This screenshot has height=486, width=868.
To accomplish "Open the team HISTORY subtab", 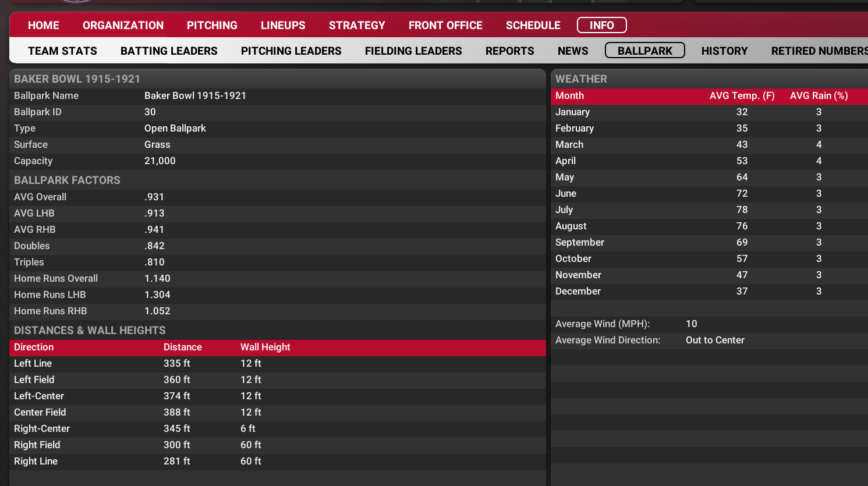I will pos(724,51).
